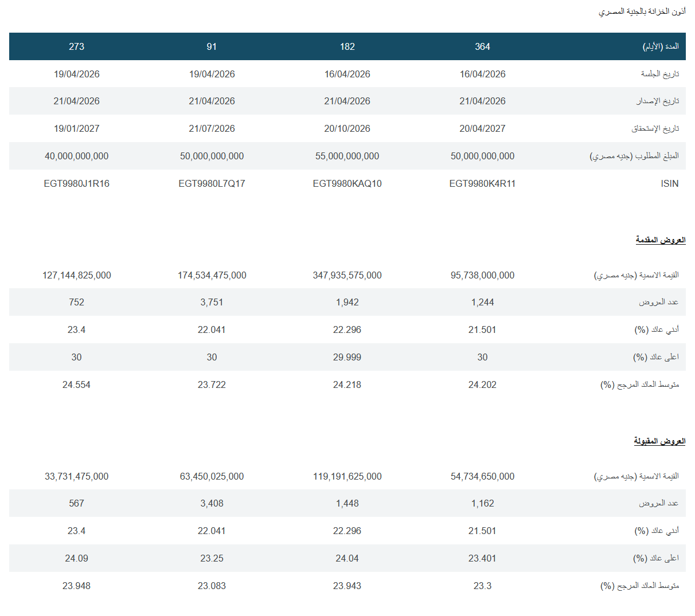Click the underlined العروض المقبولة heading
Image resolution: width=695 pixels, height=616 pixels.
659,441
